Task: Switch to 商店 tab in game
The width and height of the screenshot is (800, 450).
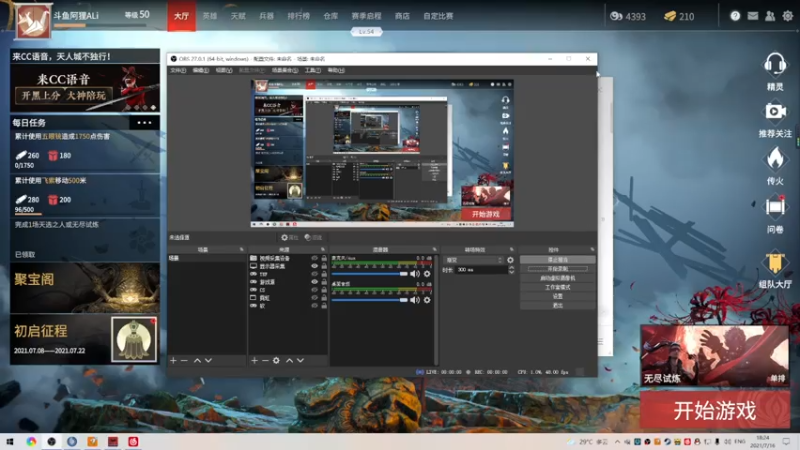Action: coord(402,16)
